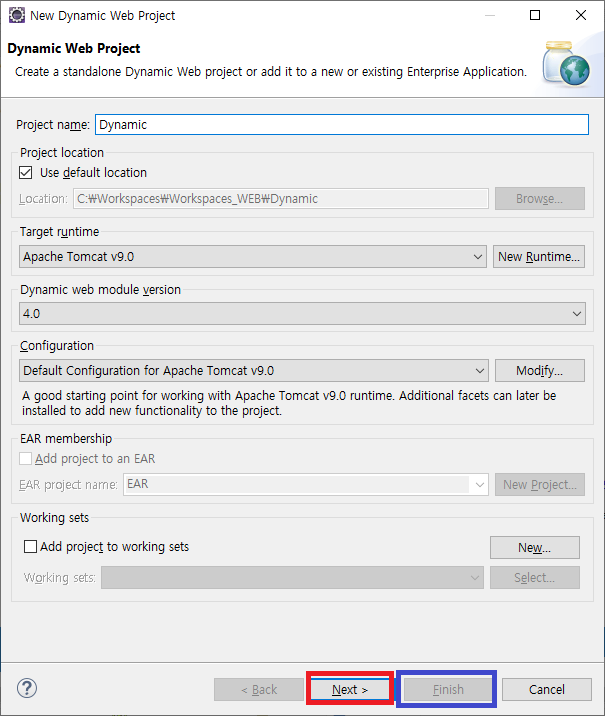Screen dimensions: 605x716
Task: Click the New Runtime... button
Action: (x=539, y=257)
